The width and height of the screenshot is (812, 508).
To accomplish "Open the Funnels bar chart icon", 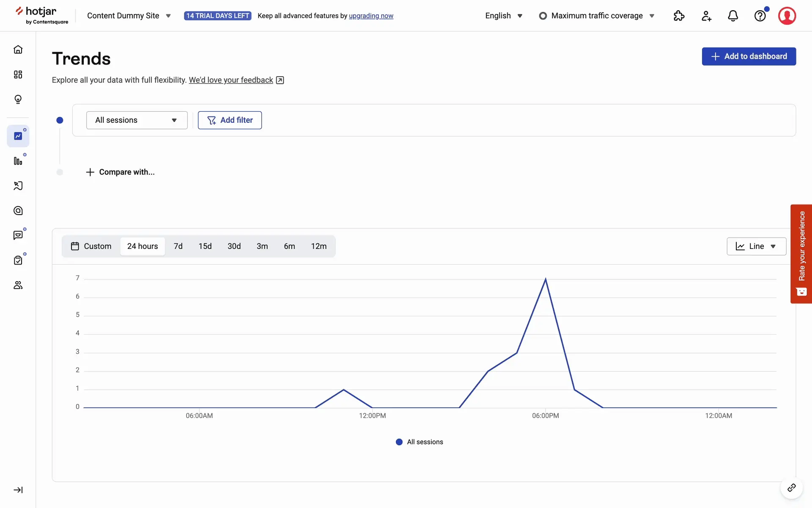I will click(x=18, y=161).
